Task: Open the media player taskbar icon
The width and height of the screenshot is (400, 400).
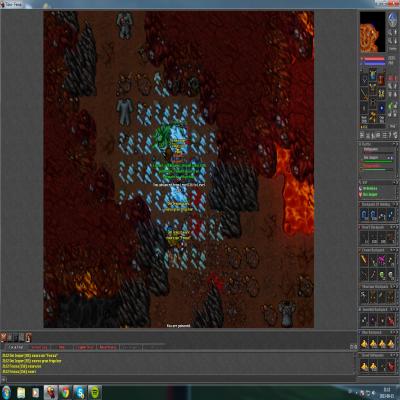Action: point(36,393)
